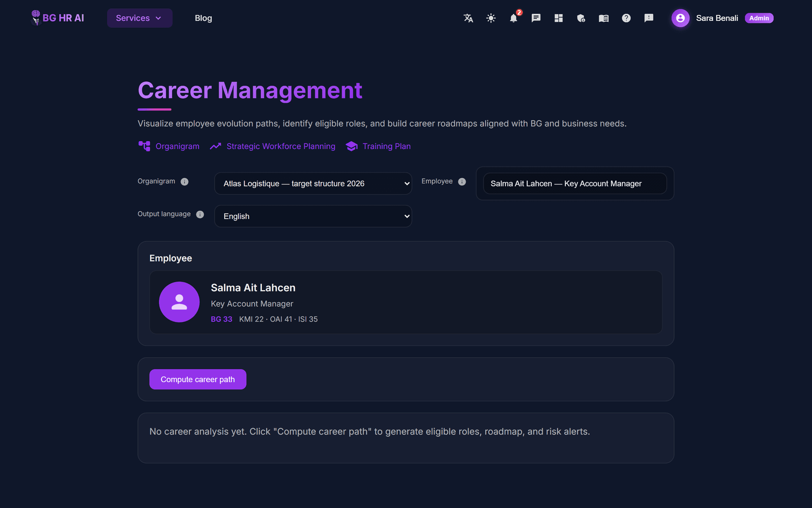Click Salma Ait Lahcen's avatar in card
Viewport: 812px width, 508px height.
(179, 302)
